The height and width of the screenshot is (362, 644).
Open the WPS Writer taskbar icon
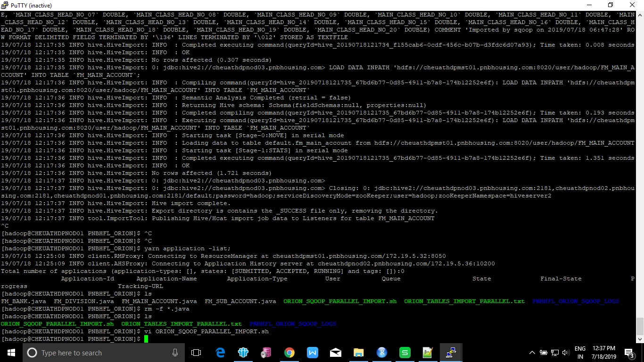pos(313,353)
